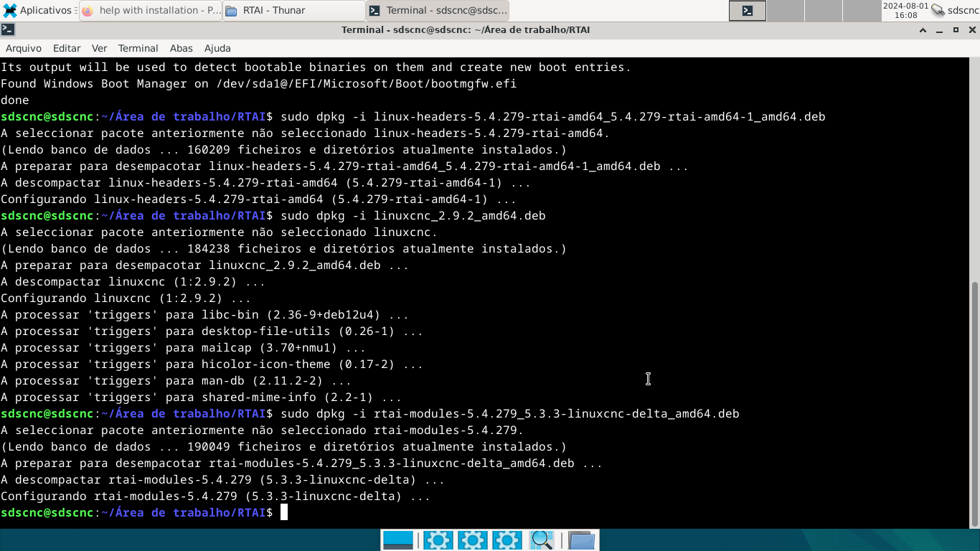Open Application Finder magnifier icon in dock
The image size is (980, 551).
point(542,540)
